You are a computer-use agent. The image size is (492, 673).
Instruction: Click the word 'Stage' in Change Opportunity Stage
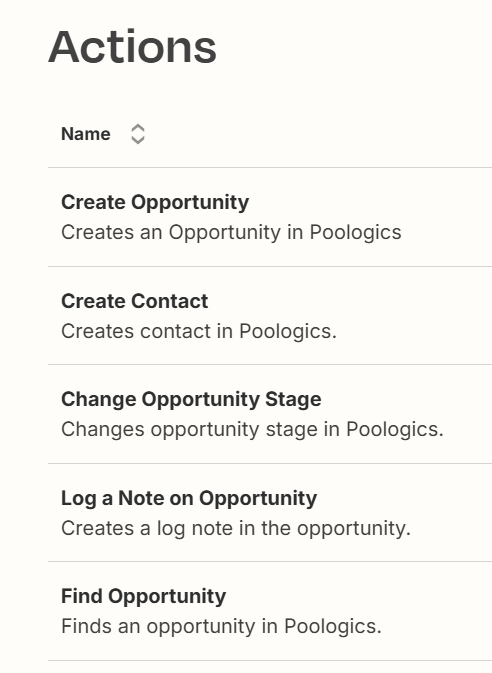(x=293, y=400)
